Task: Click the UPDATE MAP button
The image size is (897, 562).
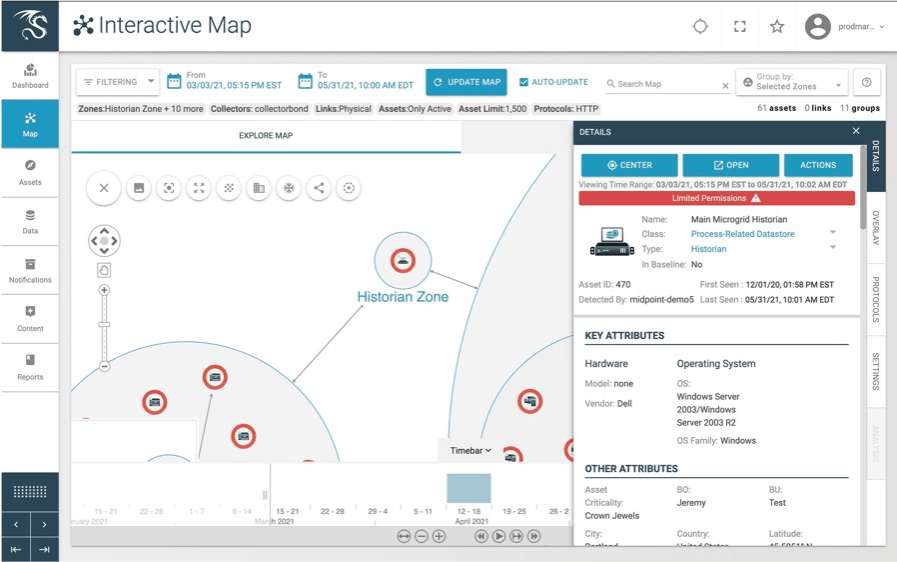Action: pos(467,82)
